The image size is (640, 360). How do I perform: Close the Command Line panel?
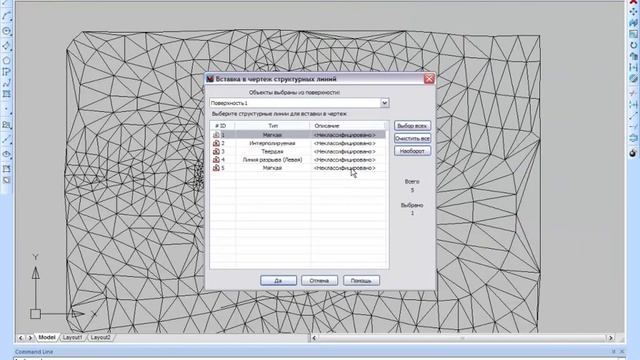622,351
